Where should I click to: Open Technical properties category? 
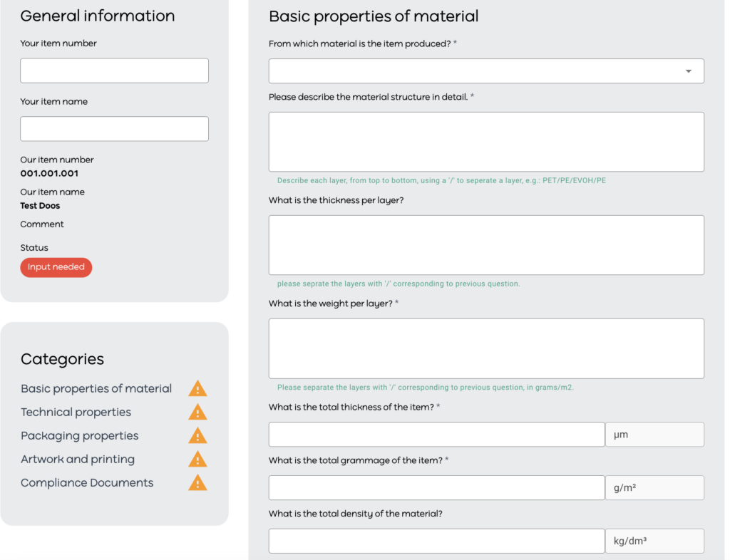(x=76, y=412)
